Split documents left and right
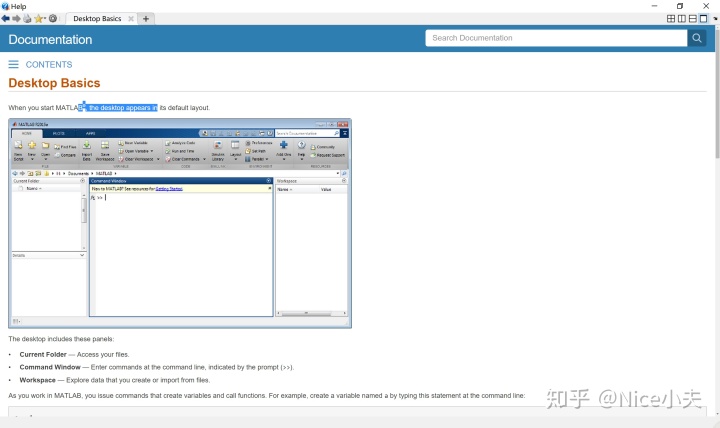Viewport: 720px width, 428px height. (682, 18)
